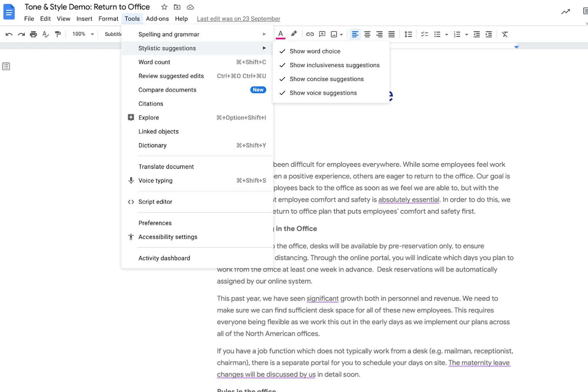Click the text color button
This screenshot has width=588, height=392.
coord(280,34)
